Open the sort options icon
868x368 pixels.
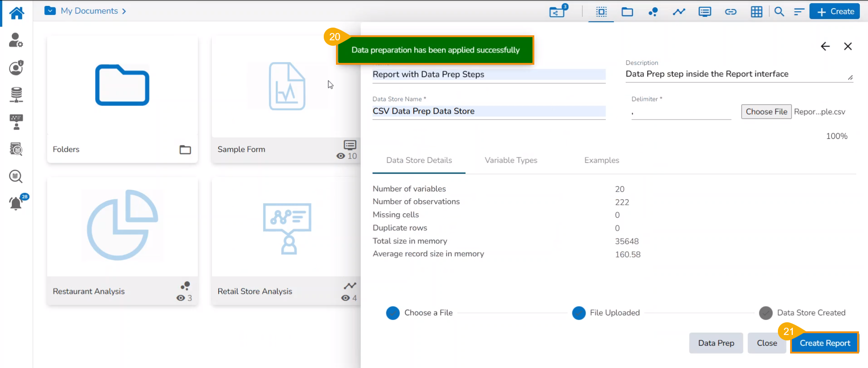pos(799,12)
